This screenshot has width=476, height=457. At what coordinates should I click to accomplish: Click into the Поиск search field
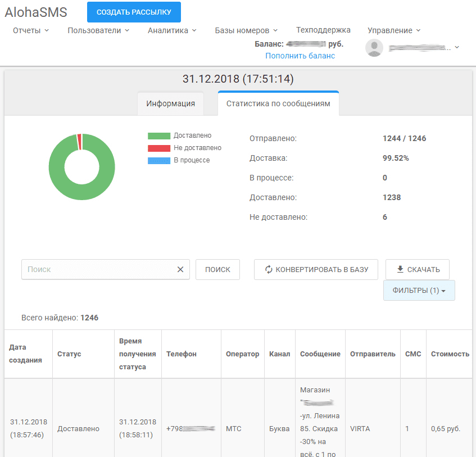tap(98, 269)
